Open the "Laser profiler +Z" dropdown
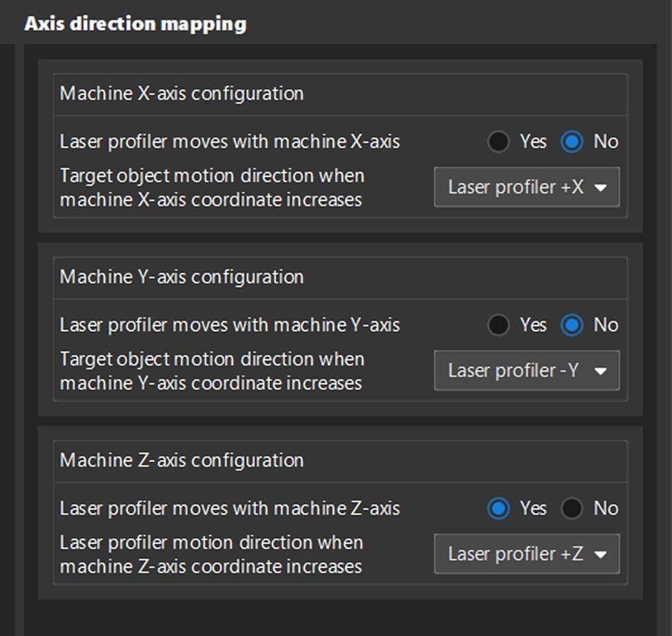This screenshot has height=636, width=672. click(526, 554)
